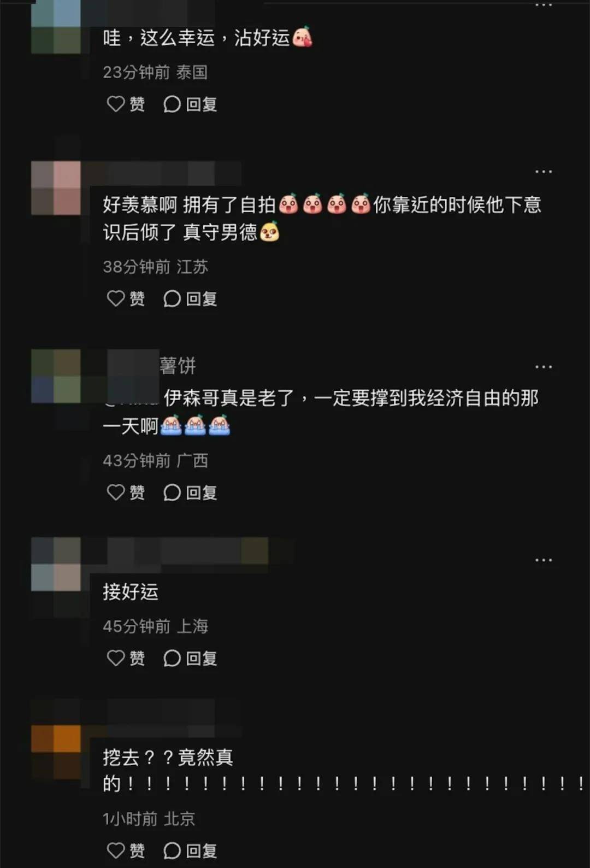This screenshot has height=868, width=590.
Task: Open orange avatar of the 北京 commenter
Action: [x=56, y=752]
